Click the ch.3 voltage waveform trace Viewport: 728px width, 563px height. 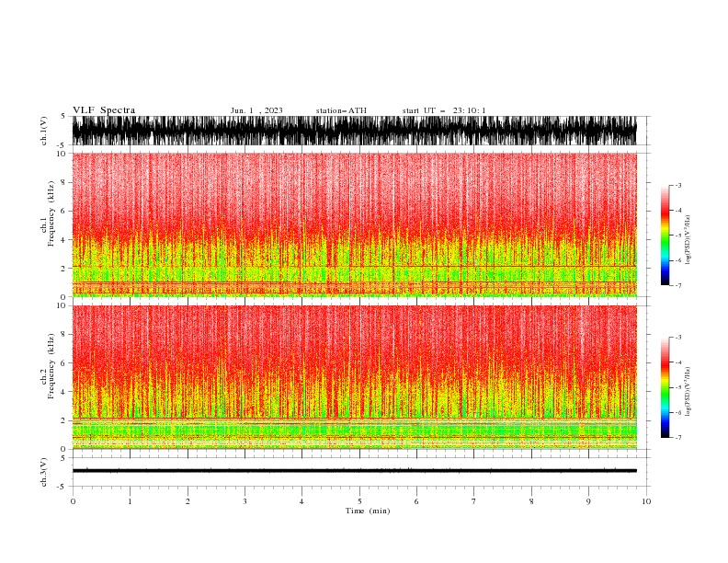354,471
